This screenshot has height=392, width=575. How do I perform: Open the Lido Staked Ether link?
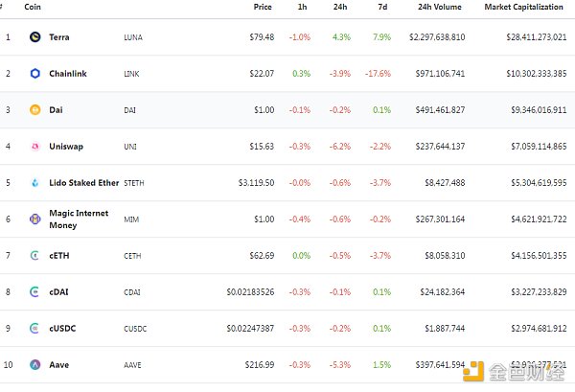[x=83, y=183]
